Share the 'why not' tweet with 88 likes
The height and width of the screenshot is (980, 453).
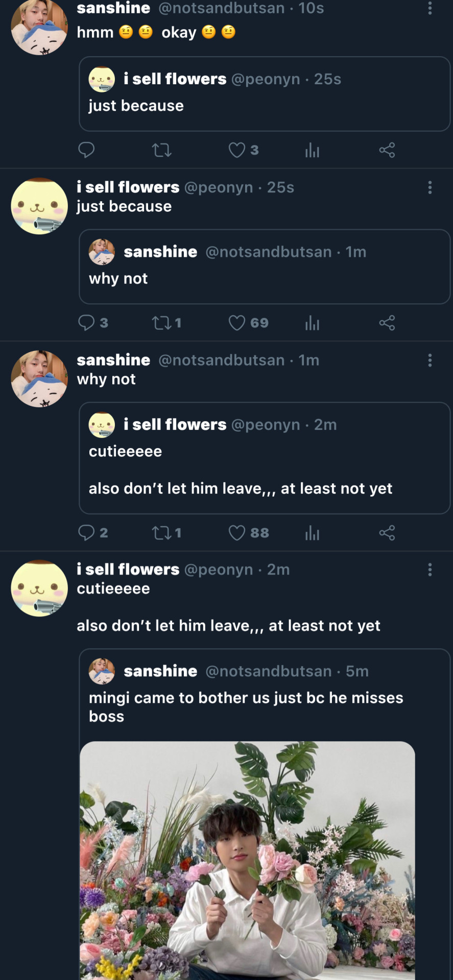pyautogui.click(x=387, y=533)
